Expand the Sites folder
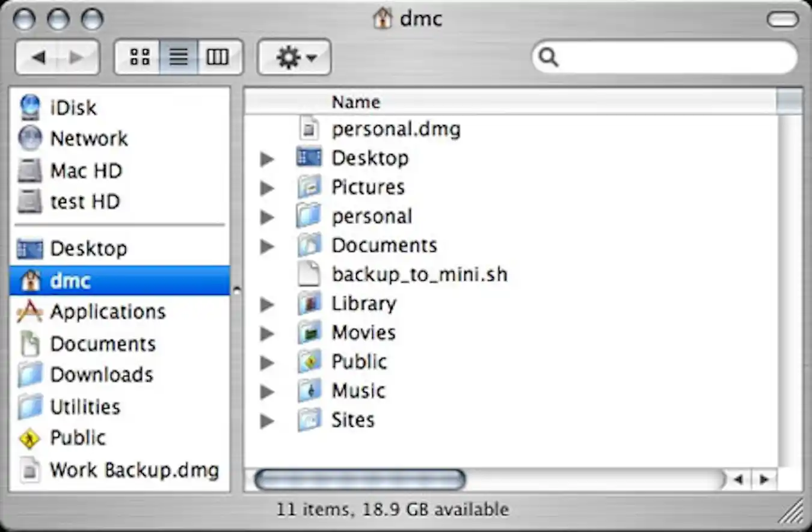812x532 pixels. click(266, 420)
